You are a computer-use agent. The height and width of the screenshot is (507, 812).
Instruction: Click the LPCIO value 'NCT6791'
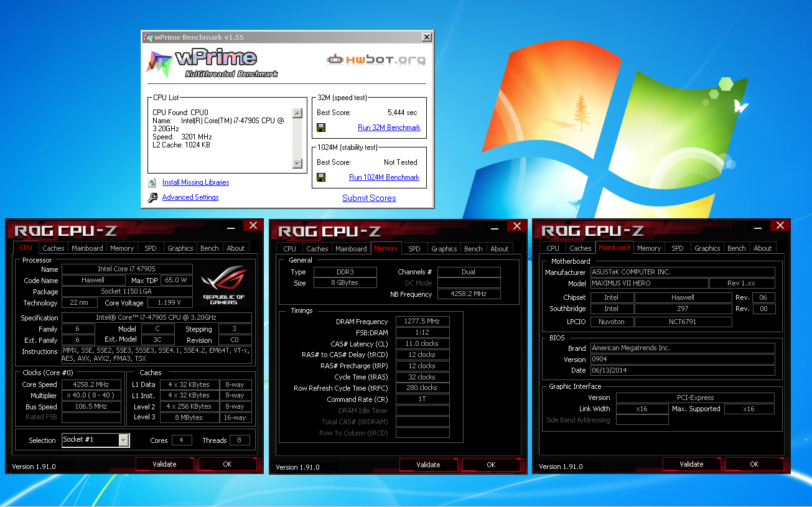point(683,322)
